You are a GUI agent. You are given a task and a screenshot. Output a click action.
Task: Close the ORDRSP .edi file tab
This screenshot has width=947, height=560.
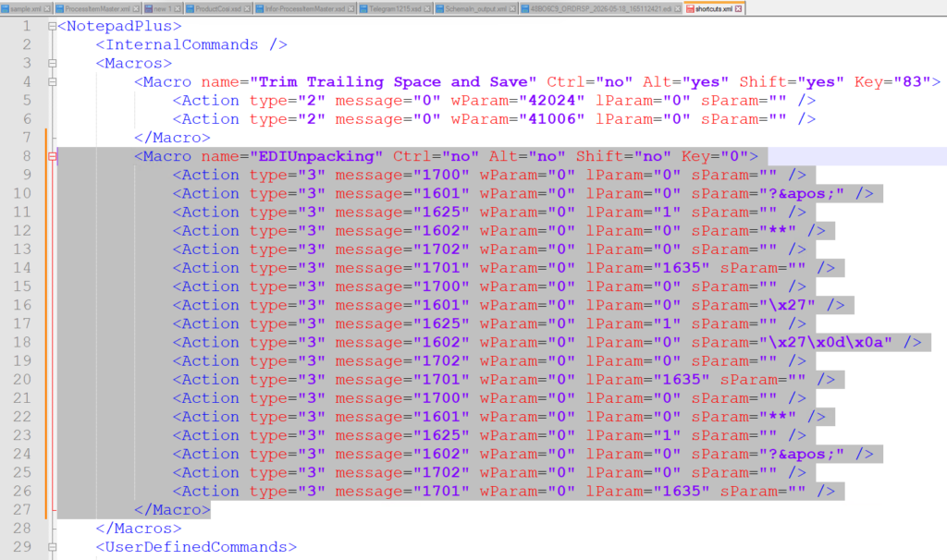[x=678, y=9]
